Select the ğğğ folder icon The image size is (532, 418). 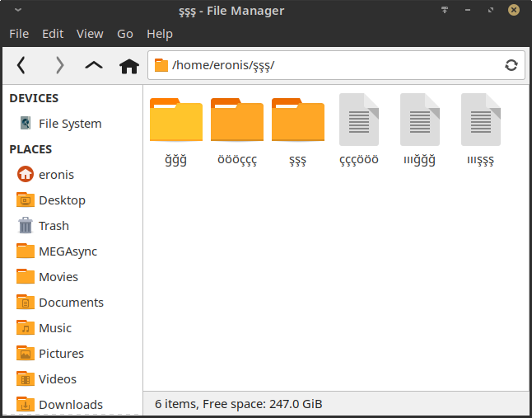[x=176, y=120]
